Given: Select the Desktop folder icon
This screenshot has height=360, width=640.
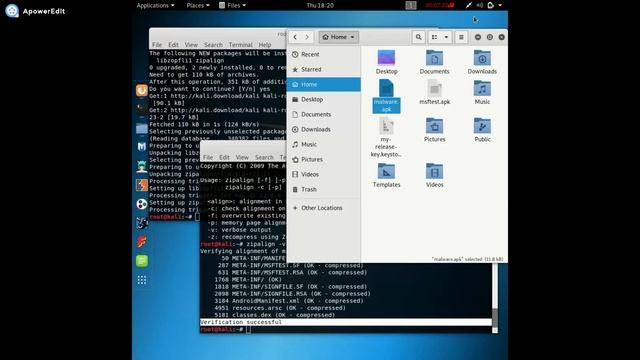Looking at the screenshot, I should coord(386,61).
